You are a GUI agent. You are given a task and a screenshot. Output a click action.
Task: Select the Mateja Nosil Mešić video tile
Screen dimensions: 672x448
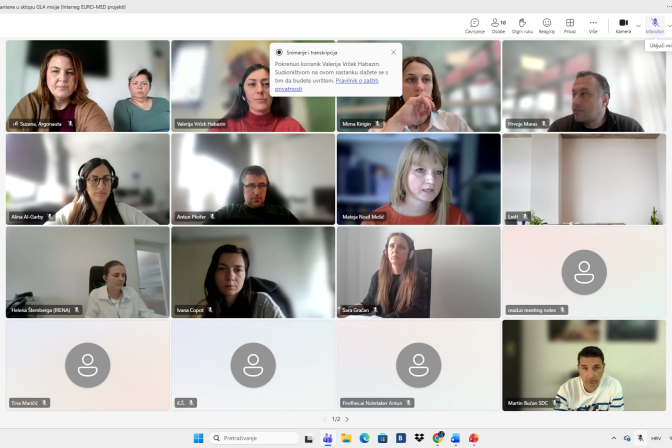click(x=419, y=179)
